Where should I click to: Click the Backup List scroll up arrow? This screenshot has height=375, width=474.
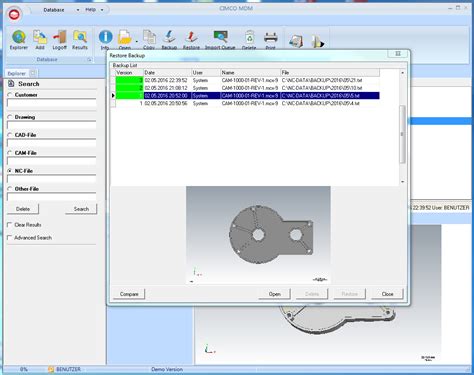(x=402, y=72)
